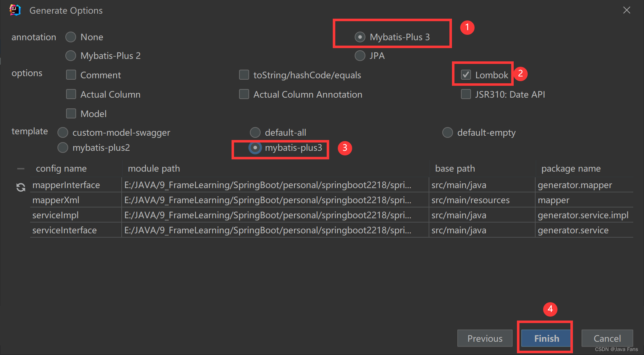Select the mybatis-plus3 template
644x355 pixels.
255,148
